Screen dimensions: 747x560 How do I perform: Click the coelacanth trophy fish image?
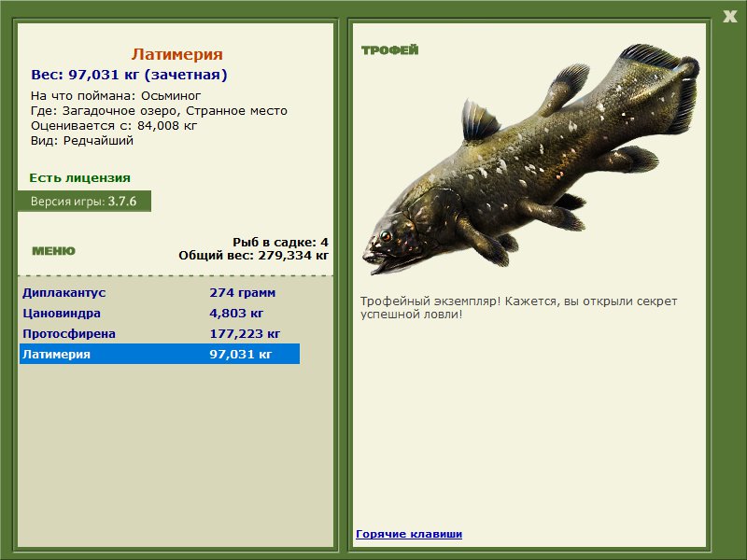click(531, 160)
